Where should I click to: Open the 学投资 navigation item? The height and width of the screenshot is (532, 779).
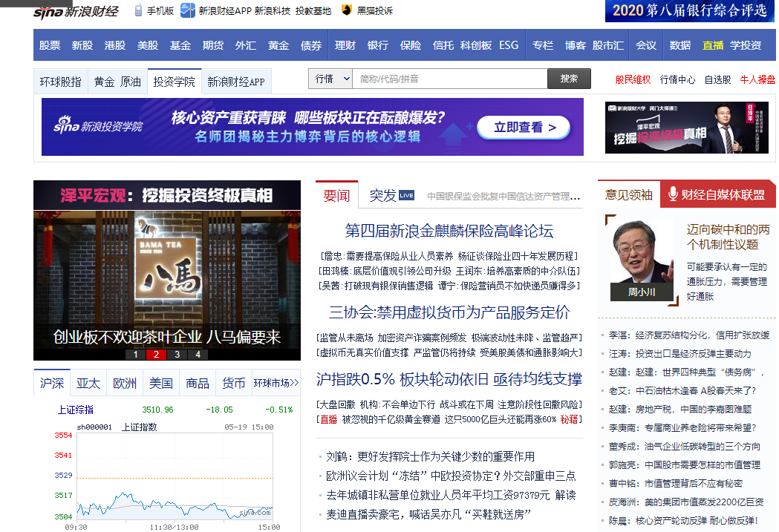click(746, 45)
